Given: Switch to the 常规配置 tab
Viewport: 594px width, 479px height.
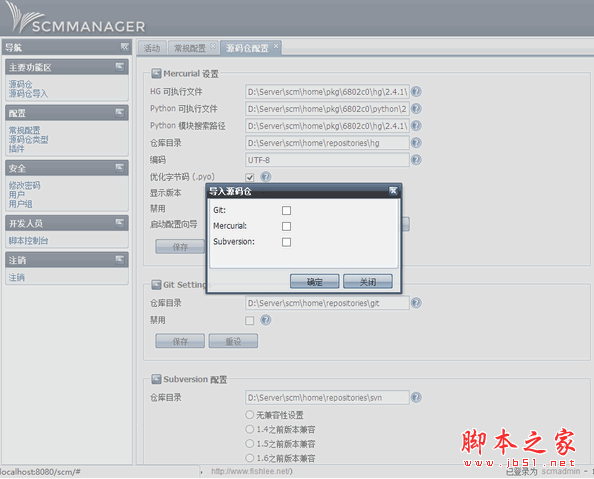Looking at the screenshot, I should 189,48.
